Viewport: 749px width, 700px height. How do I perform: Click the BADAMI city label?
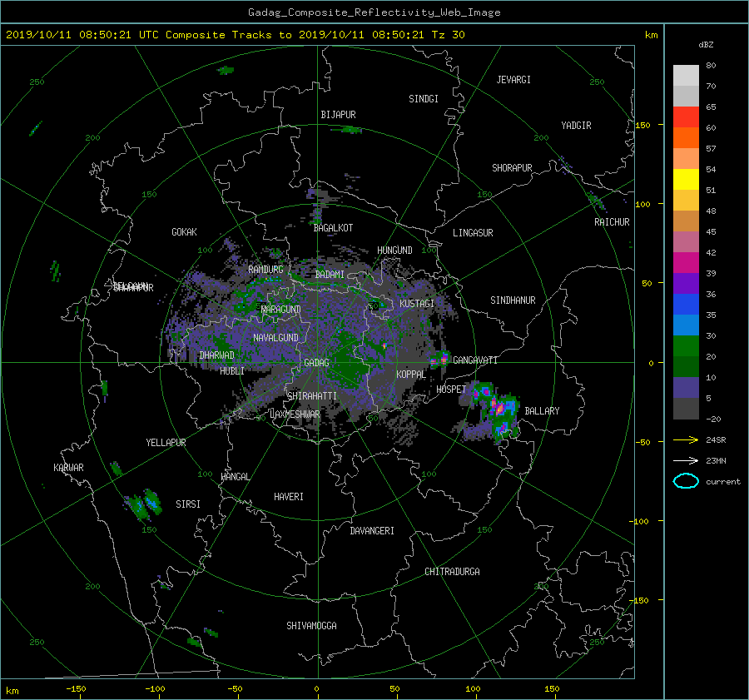[330, 275]
